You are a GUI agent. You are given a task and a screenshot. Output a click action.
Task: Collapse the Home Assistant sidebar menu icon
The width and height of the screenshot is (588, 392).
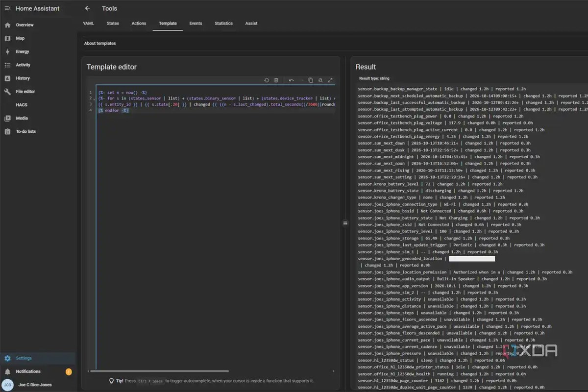(7, 8)
